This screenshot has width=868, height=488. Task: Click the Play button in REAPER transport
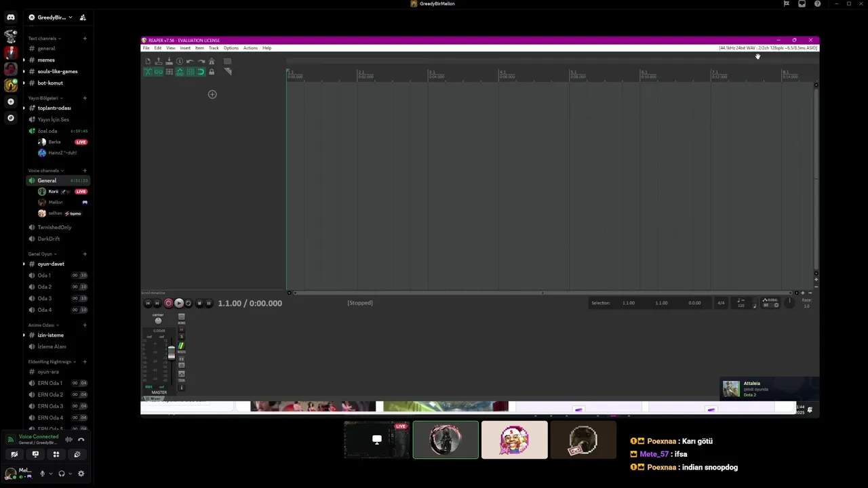point(178,304)
